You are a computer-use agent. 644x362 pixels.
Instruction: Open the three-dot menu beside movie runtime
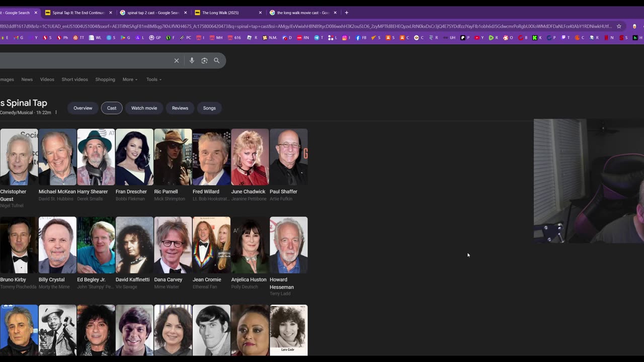56,113
